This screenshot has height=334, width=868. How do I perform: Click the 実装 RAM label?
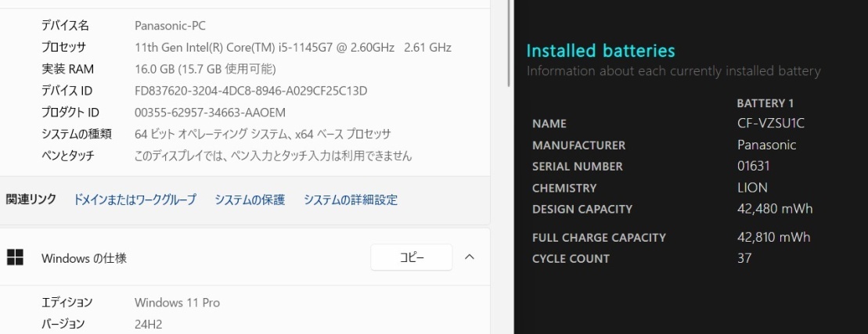(x=67, y=69)
